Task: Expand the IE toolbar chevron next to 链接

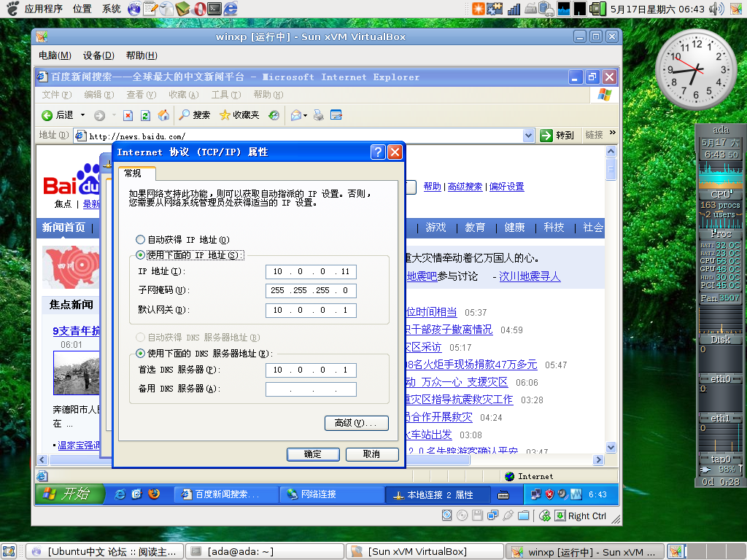Action: coord(612,133)
